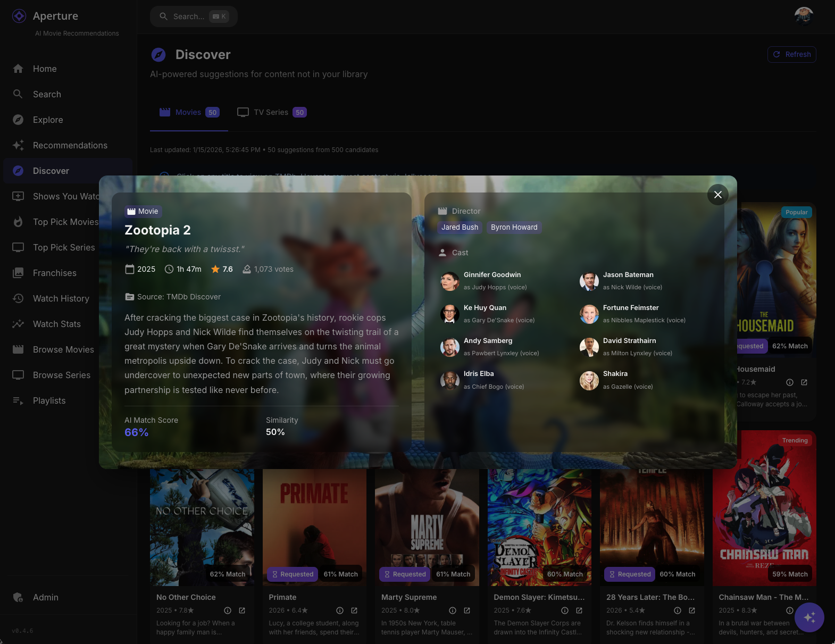Click the Recommendations sparkle icon

pyautogui.click(x=18, y=145)
